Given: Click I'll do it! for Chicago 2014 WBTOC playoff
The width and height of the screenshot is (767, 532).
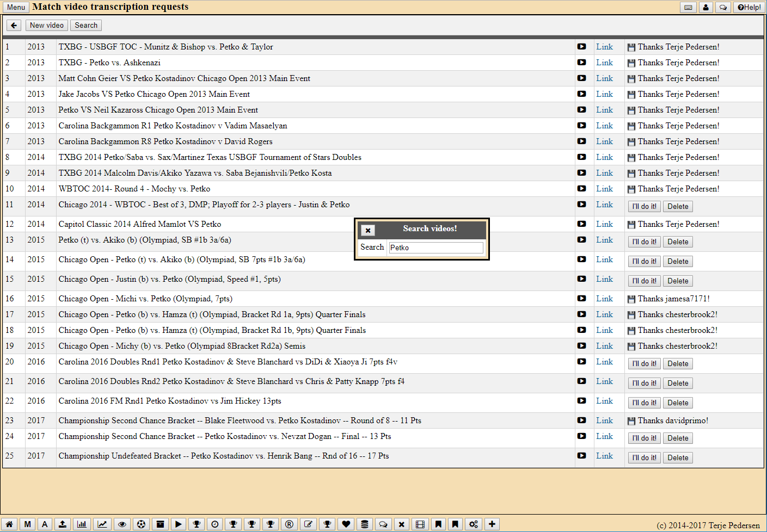Looking at the screenshot, I should [645, 207].
